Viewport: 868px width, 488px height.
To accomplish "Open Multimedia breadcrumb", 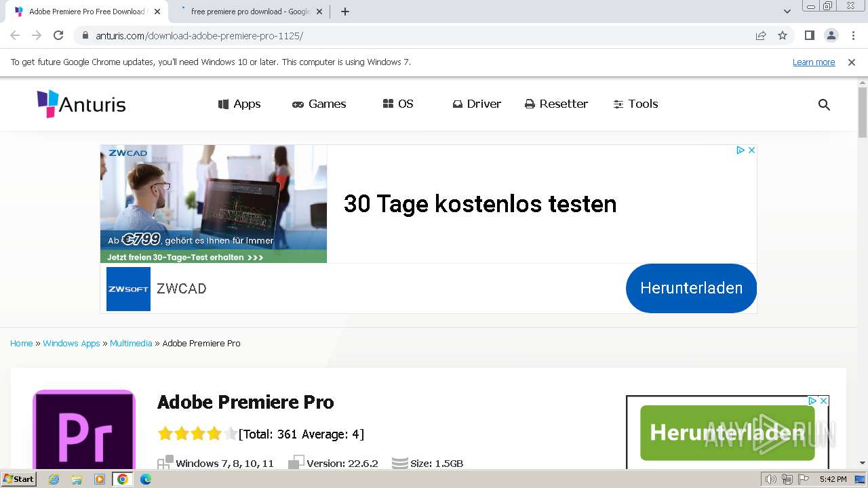I will (x=131, y=343).
